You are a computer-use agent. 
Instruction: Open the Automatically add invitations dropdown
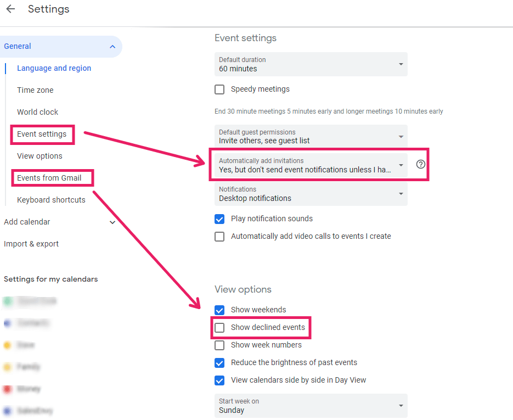tap(311, 165)
